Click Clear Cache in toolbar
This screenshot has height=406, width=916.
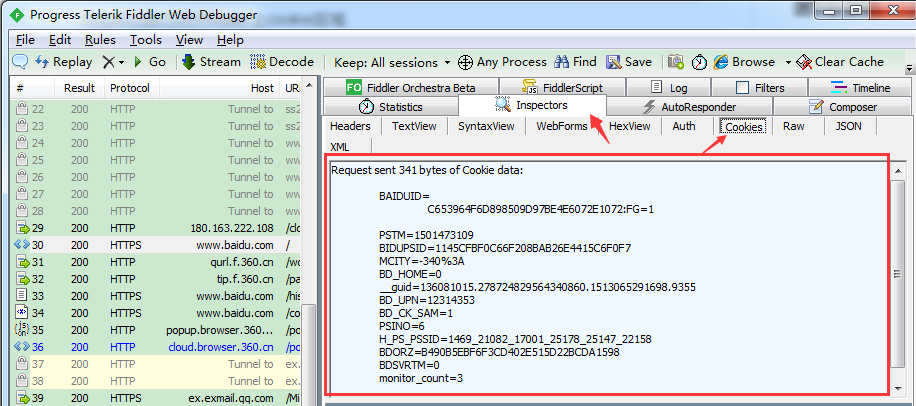pyautogui.click(x=839, y=62)
